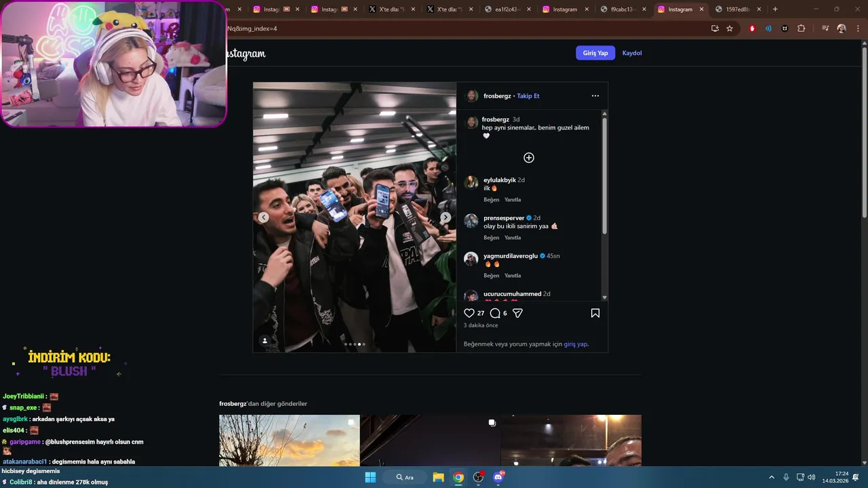This screenshot has height=488, width=868.
Task: Open frosbergz profile picture in post header
Action: (x=472, y=96)
